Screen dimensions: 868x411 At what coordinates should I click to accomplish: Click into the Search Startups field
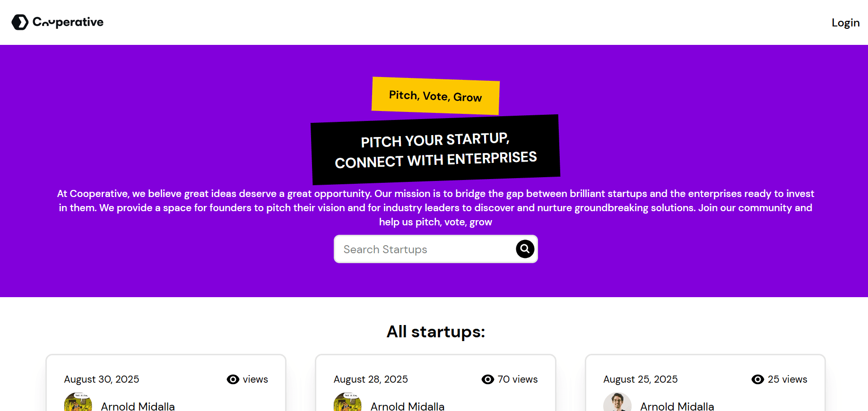(416, 249)
